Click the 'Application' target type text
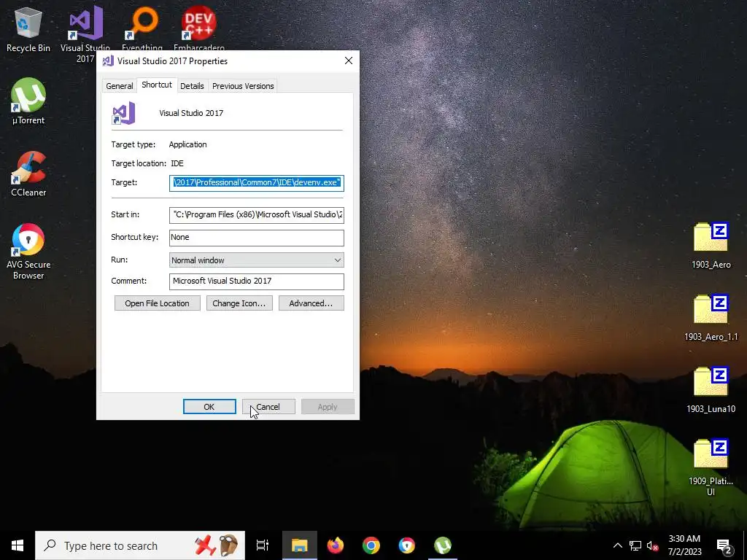 [x=187, y=145]
